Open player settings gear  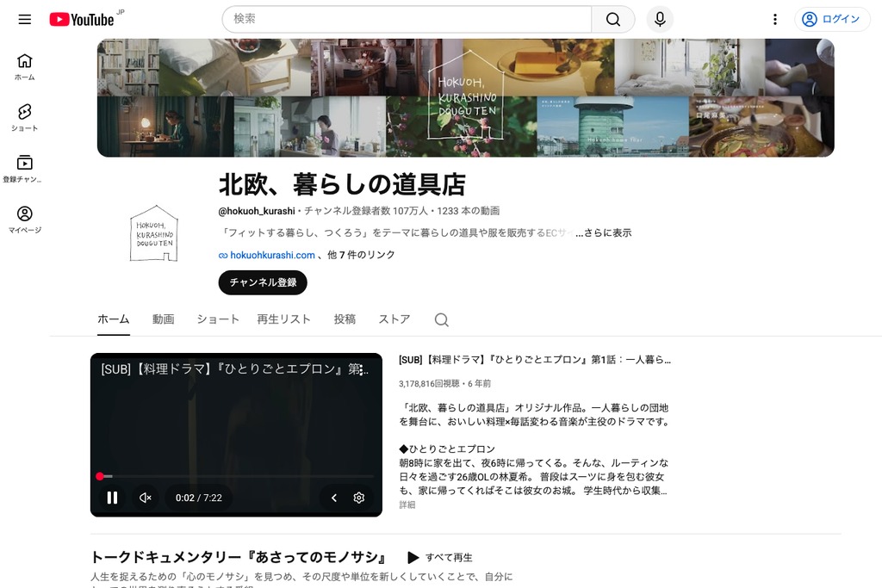pos(359,498)
